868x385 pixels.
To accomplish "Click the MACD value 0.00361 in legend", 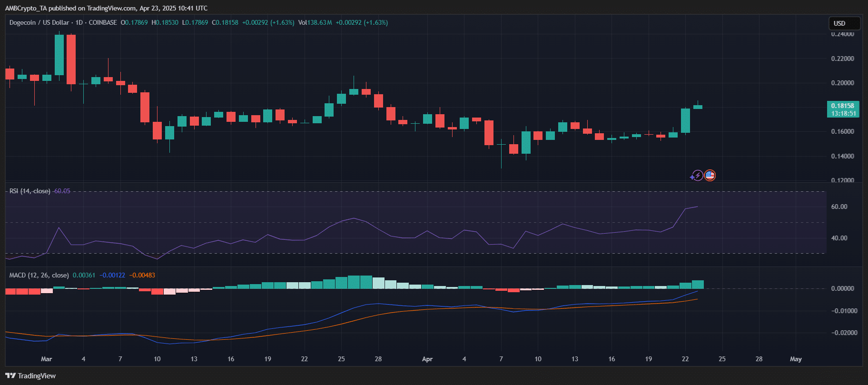I will 84,276.
